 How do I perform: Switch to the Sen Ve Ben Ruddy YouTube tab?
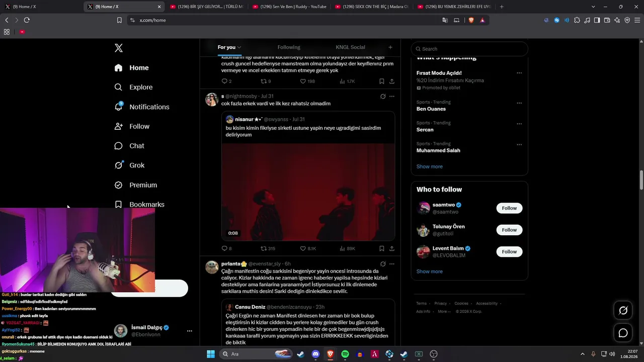(289, 7)
